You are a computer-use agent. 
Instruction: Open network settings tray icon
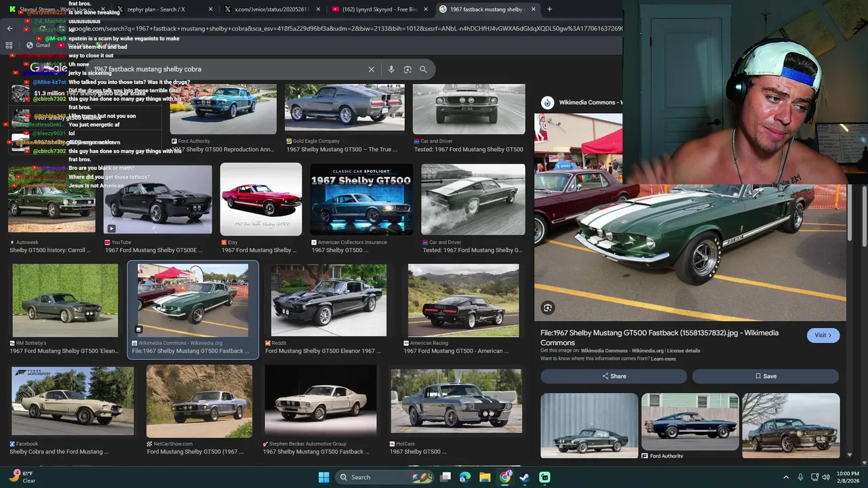[815, 477]
